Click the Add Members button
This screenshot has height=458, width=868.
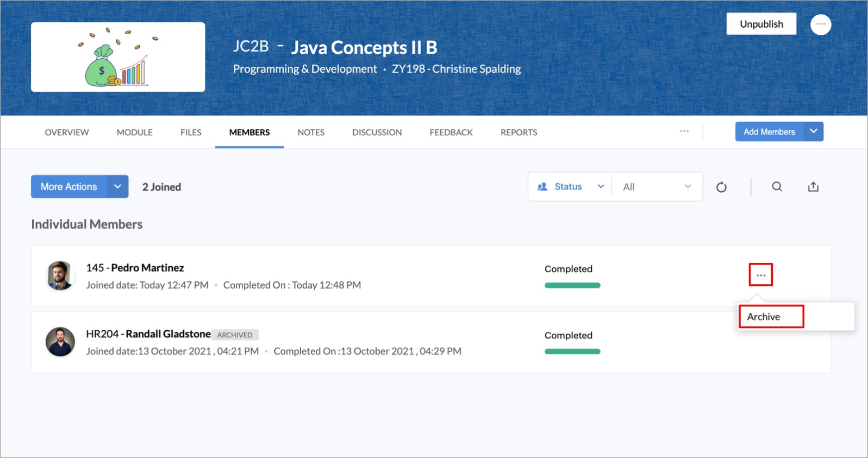pos(769,131)
